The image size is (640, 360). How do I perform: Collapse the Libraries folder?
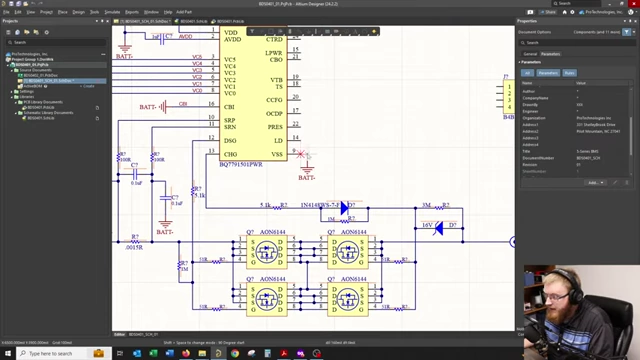12,97
